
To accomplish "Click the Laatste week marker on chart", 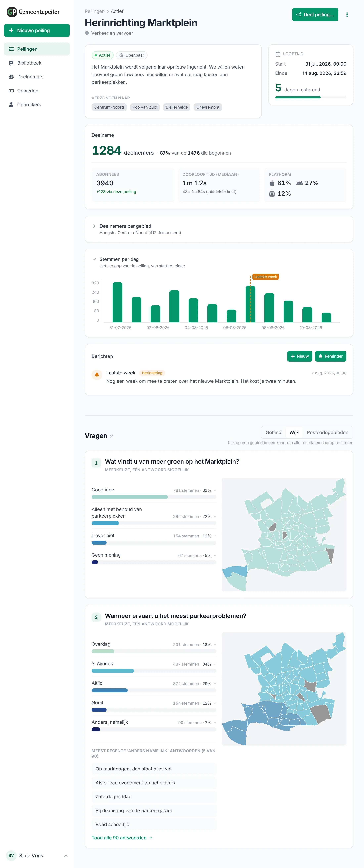I will [266, 277].
